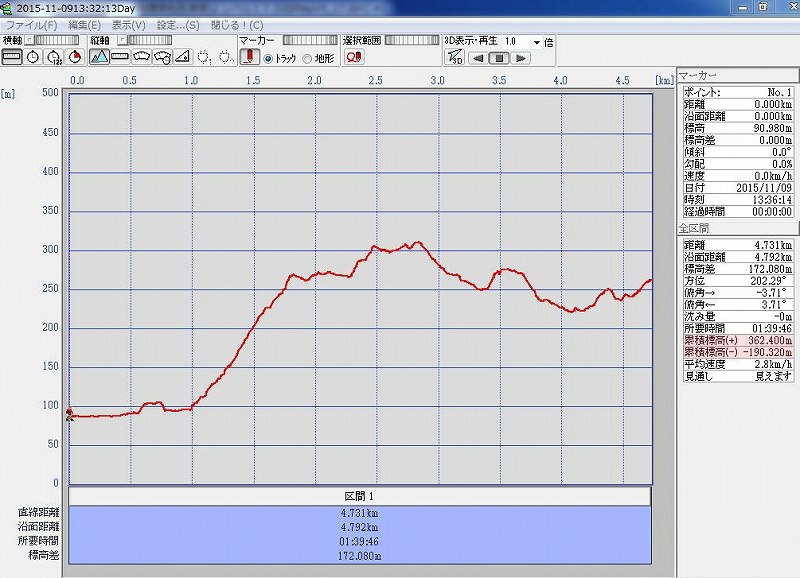800x578 pixels.
Task: Click the play forward arrow button
Action: click(x=520, y=58)
